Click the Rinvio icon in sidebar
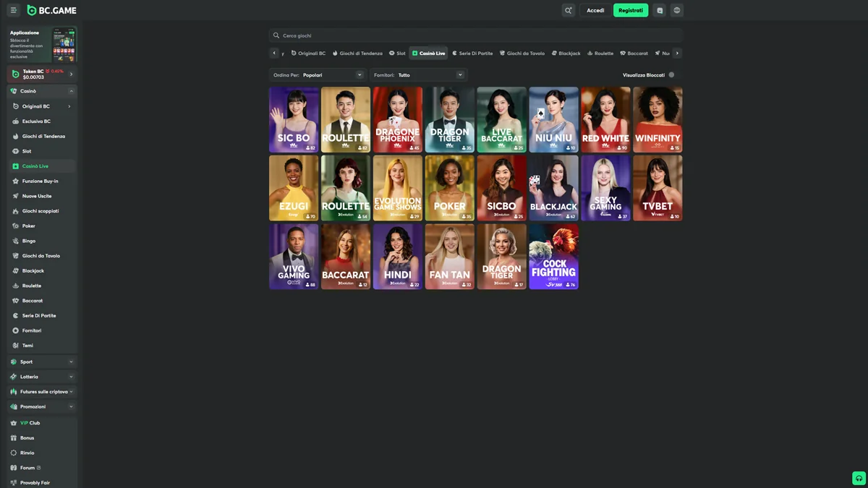 14,453
